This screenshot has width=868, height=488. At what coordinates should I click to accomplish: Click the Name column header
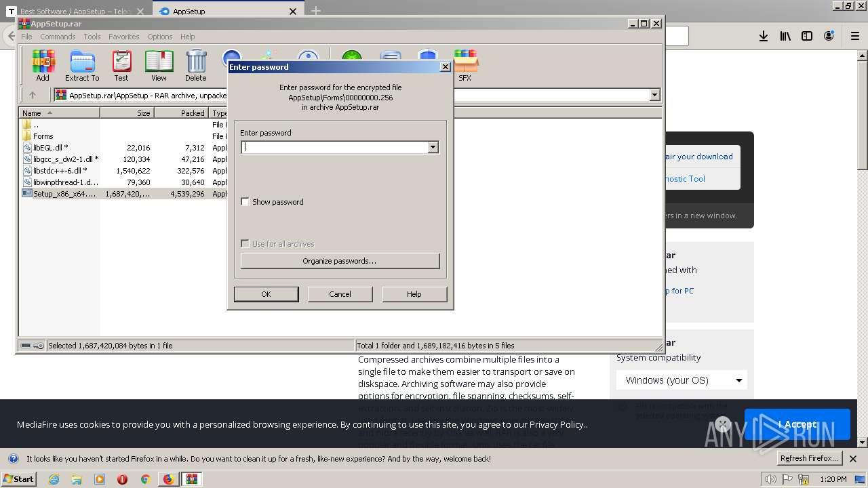[60, 113]
